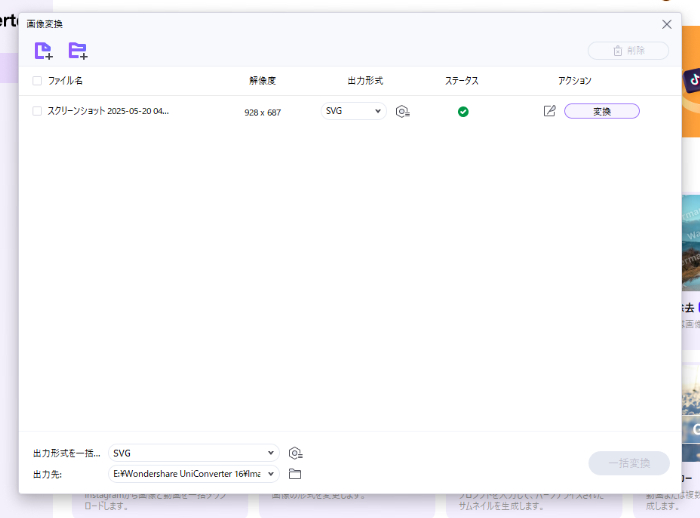Expand the 出力先 path dropdown

(194, 474)
